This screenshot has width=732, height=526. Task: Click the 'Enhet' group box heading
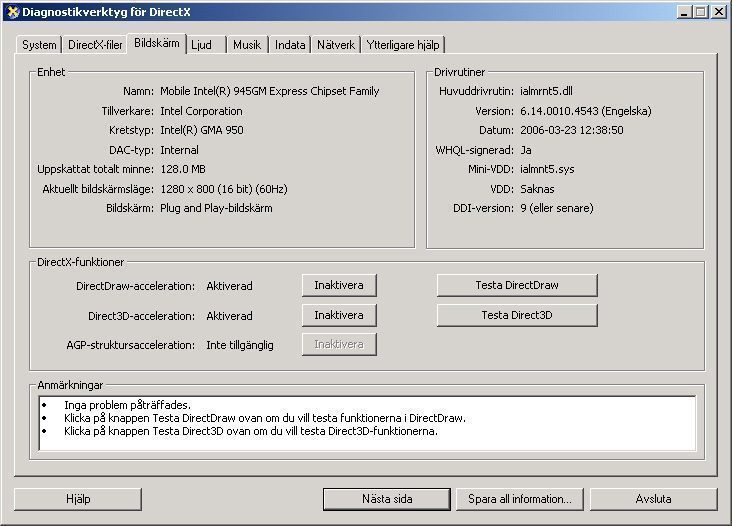point(51,72)
